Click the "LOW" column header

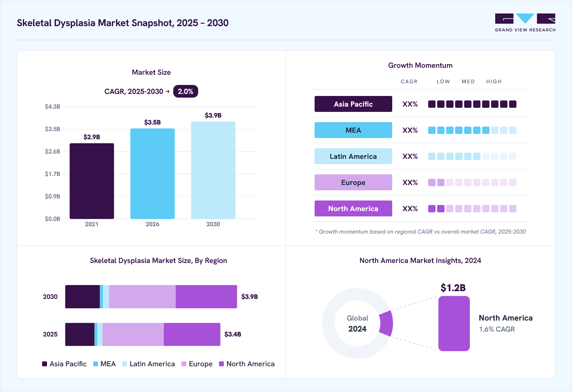(x=443, y=82)
